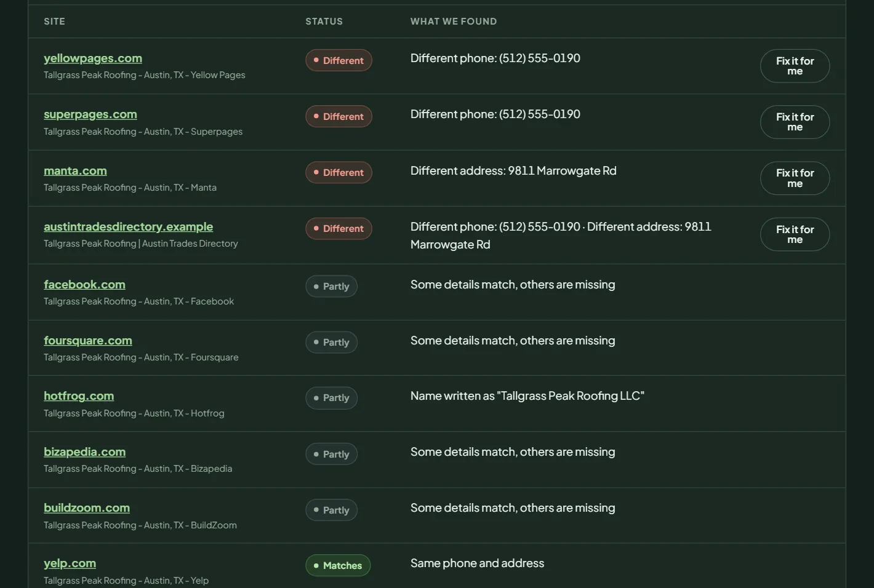874x588 pixels.
Task: Click Fix it for me for manta.com
Action: 795,178
